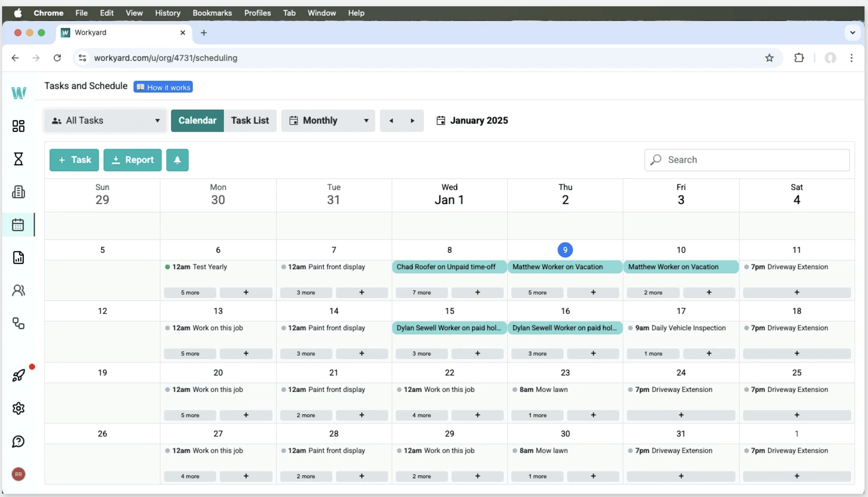The height and width of the screenshot is (497, 868).
Task: Add a task on Thursday 9 with plus
Action: pos(593,292)
